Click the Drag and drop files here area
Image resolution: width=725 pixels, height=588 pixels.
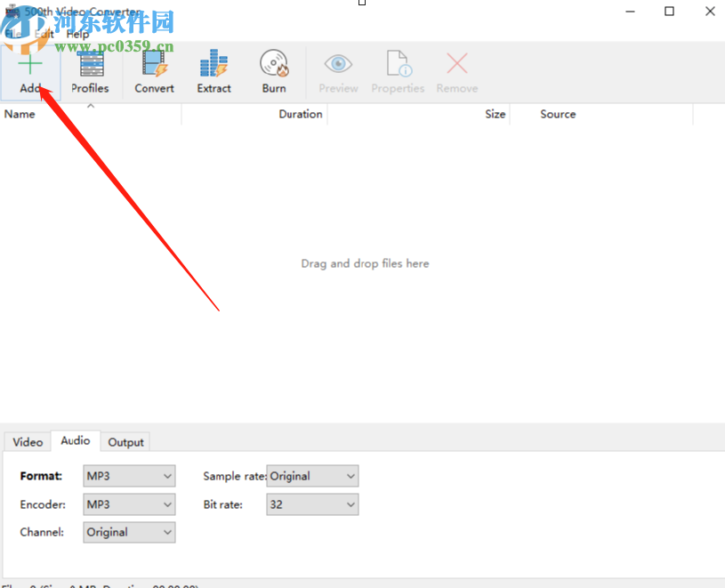coord(365,263)
